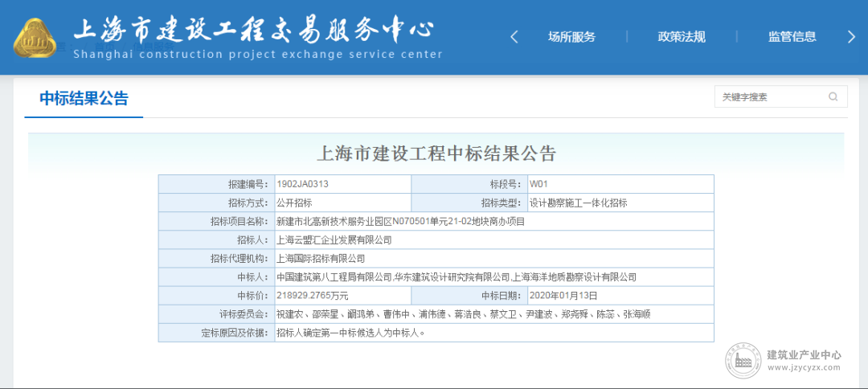Click the 招标代理机构 label cell
Screen dimensions: 868x389
(x=216, y=259)
